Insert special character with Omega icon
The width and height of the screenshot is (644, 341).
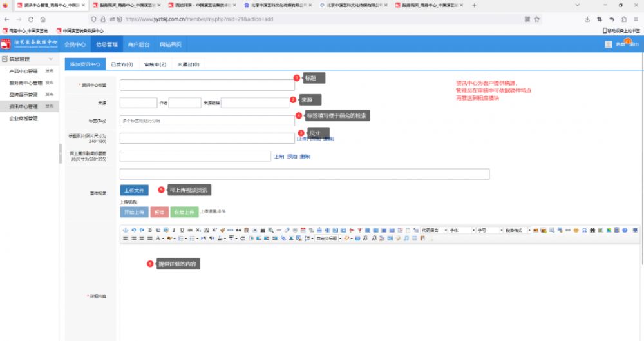[584, 230]
